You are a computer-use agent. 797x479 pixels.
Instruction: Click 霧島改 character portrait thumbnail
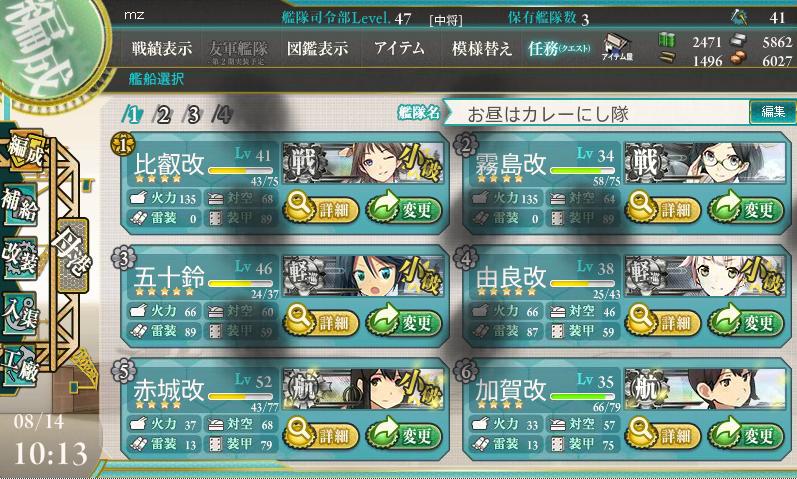point(705,163)
